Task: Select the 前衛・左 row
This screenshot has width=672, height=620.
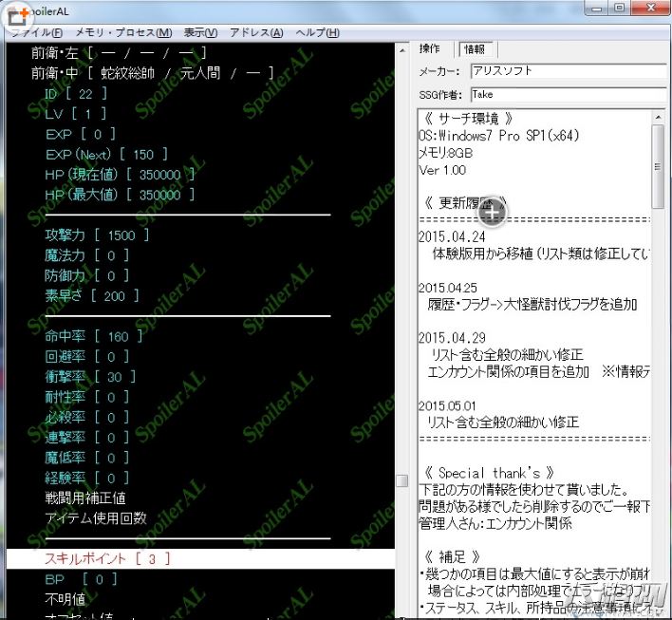Action: point(119,53)
